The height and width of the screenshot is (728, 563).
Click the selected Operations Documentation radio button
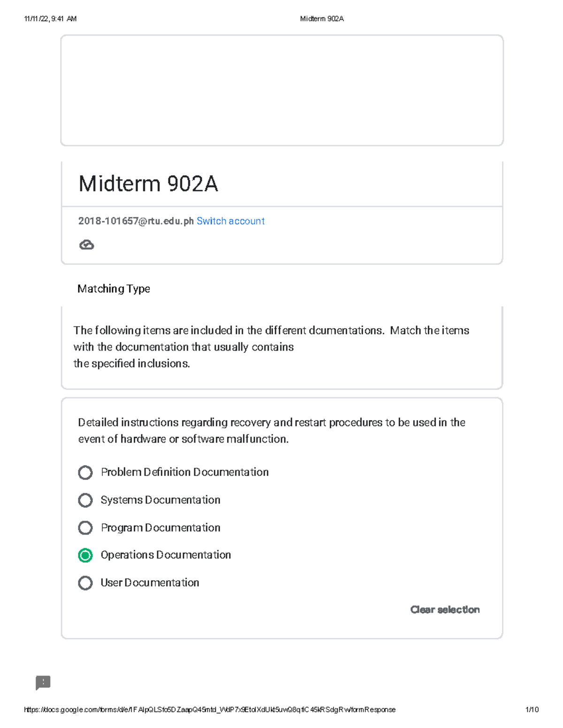85,555
